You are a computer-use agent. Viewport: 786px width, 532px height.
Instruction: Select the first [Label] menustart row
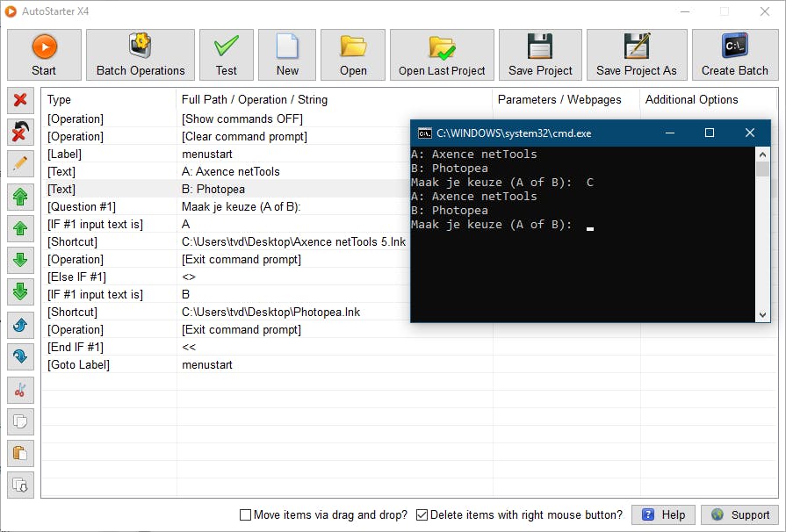click(226, 154)
